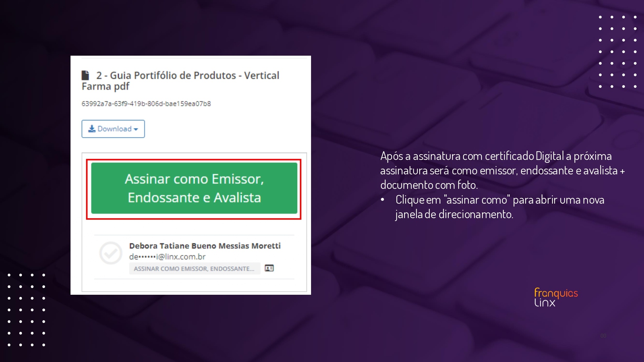Viewport: 644px width, 362px height.
Task: Select the document ID hash text
Action: 146,104
